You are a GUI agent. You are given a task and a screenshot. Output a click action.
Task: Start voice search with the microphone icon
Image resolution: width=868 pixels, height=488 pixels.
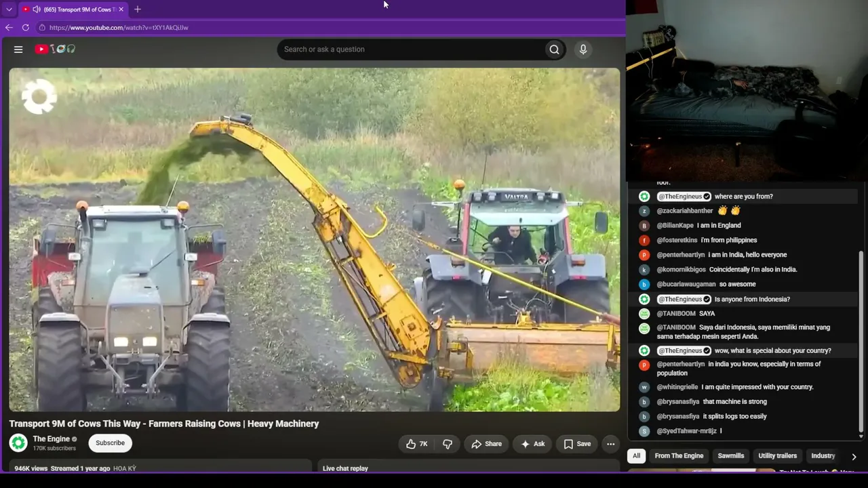(x=583, y=49)
